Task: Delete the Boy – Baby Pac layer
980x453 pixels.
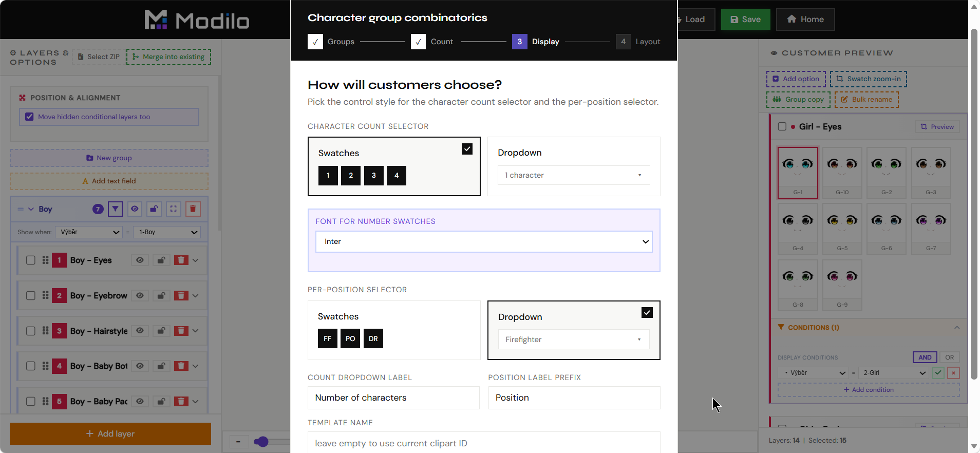Action: pos(181,402)
